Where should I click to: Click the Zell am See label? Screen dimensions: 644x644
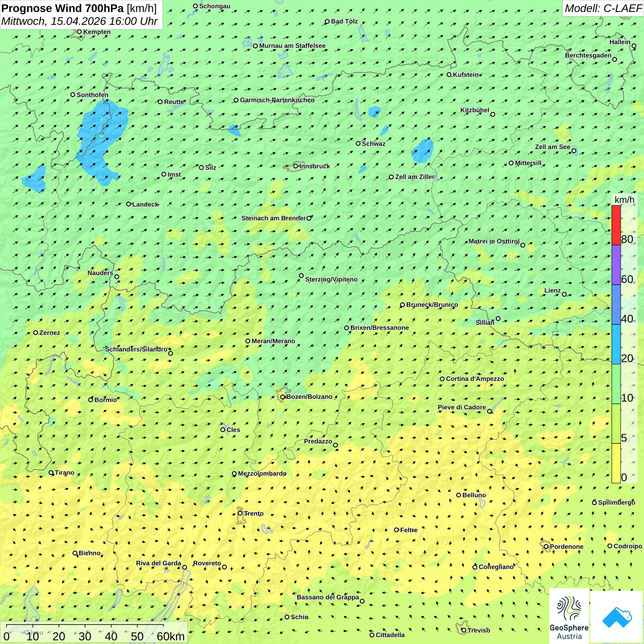(552, 147)
